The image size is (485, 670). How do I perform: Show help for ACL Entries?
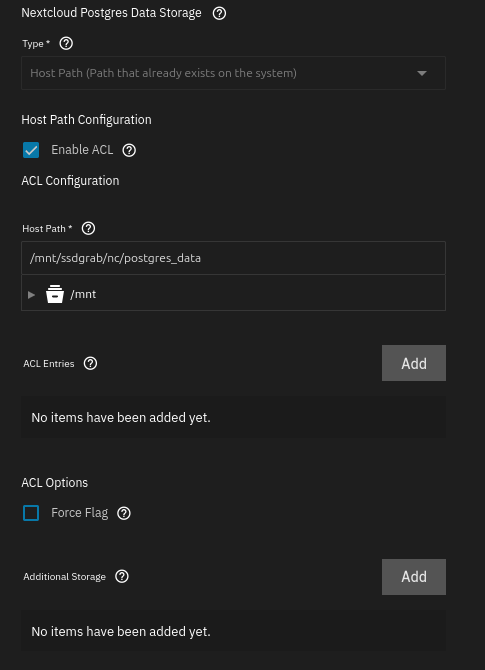90,363
